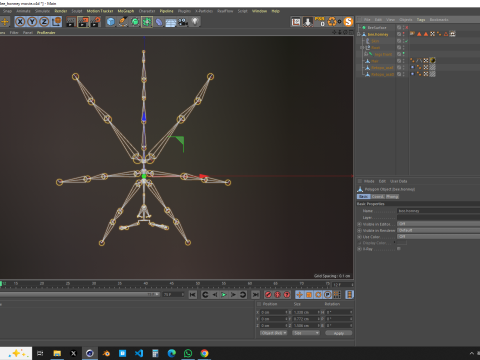
Task: Add a Cube primitive object
Action: (x=111, y=22)
